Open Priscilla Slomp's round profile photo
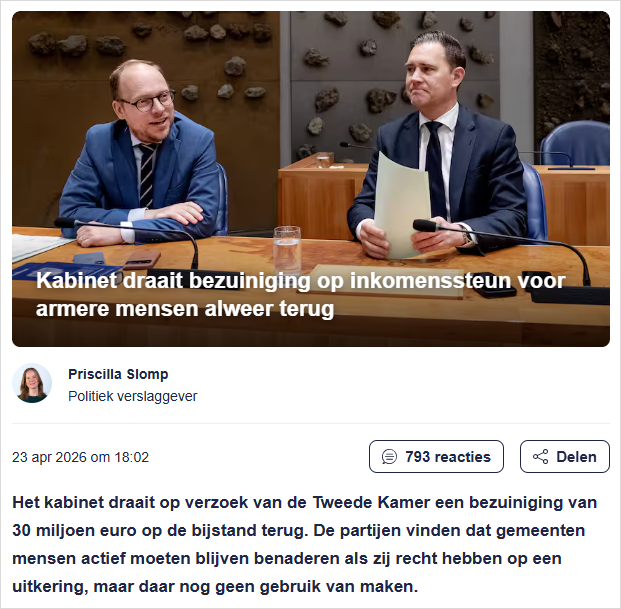The width and height of the screenshot is (621, 609). click(32, 383)
